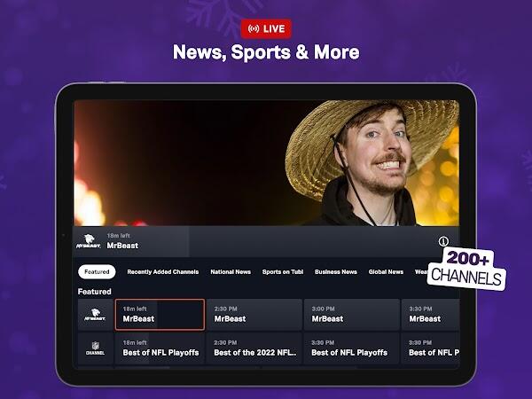Click the red LIVE badge
Screen dimensions: 532x399
[266, 29]
